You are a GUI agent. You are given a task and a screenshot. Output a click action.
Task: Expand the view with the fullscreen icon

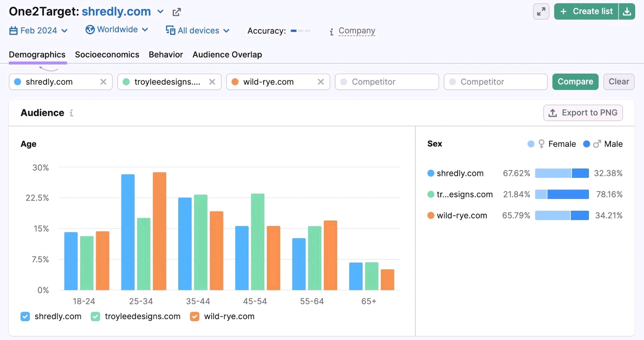[541, 11]
